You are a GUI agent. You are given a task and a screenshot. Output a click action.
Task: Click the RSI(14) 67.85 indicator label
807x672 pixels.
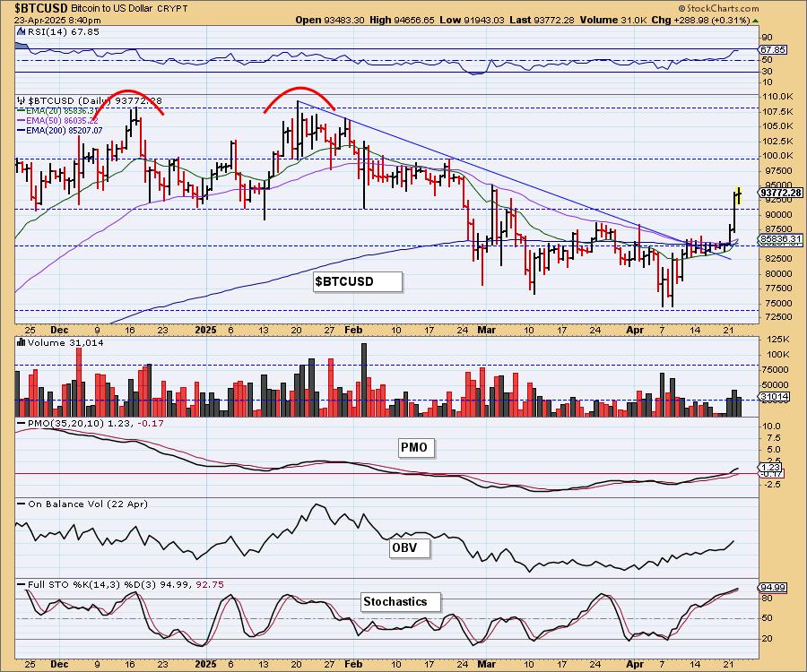tap(64, 31)
